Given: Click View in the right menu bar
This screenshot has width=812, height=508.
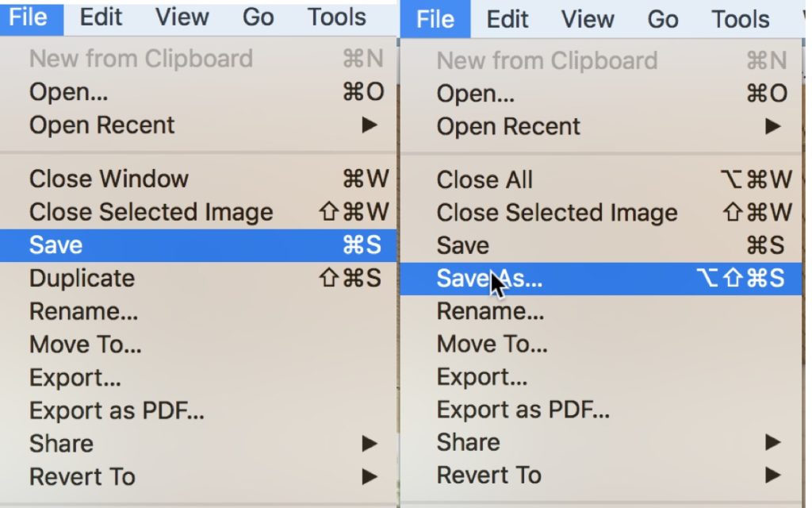Looking at the screenshot, I should [x=588, y=18].
